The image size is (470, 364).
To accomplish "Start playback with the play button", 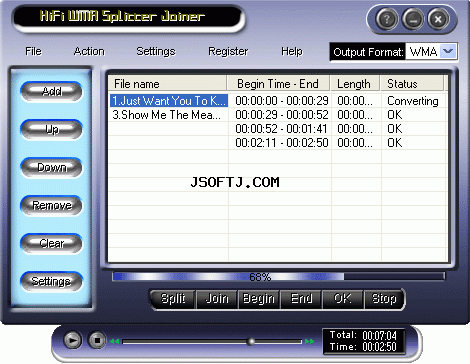I will (72, 340).
